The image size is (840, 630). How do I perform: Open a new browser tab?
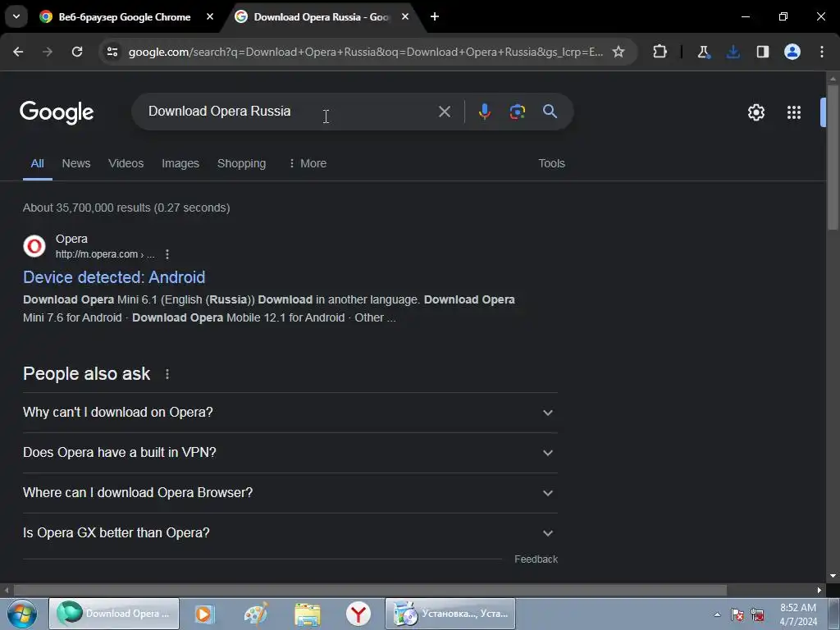pyautogui.click(x=435, y=16)
